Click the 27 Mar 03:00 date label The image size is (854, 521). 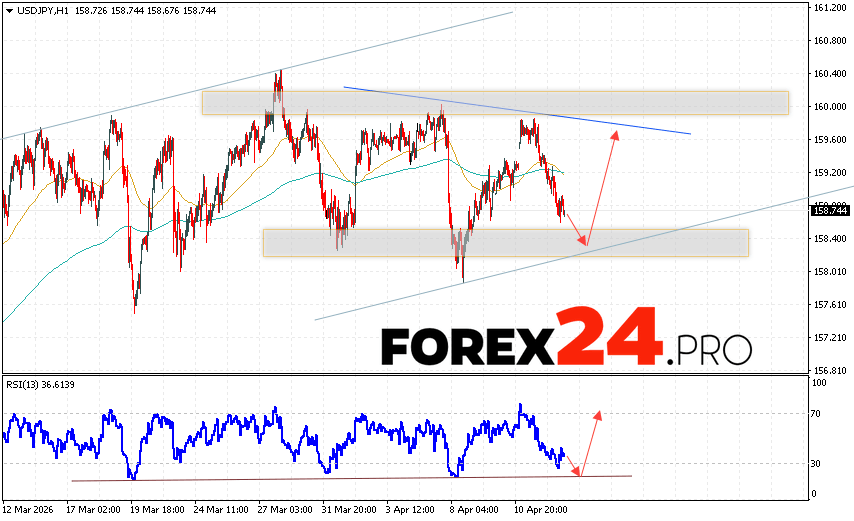(284, 508)
